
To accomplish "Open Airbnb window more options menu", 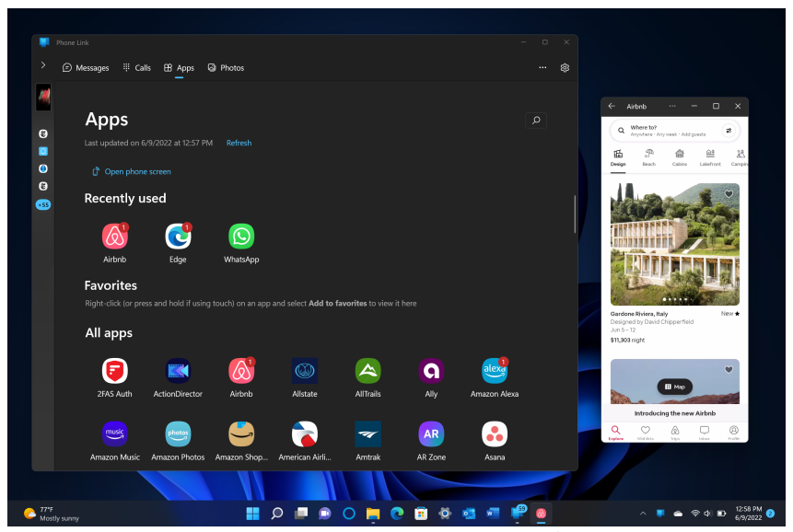I will 672,106.
